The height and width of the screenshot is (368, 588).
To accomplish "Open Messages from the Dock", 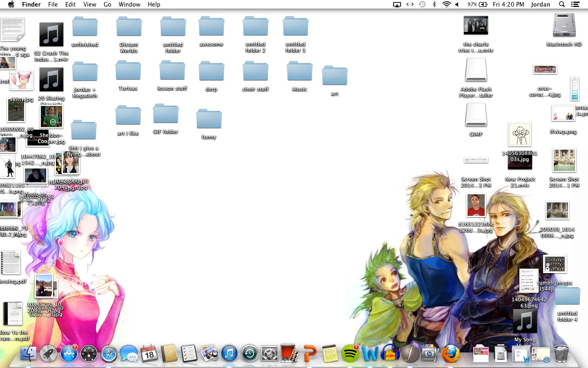I will pos(129,354).
